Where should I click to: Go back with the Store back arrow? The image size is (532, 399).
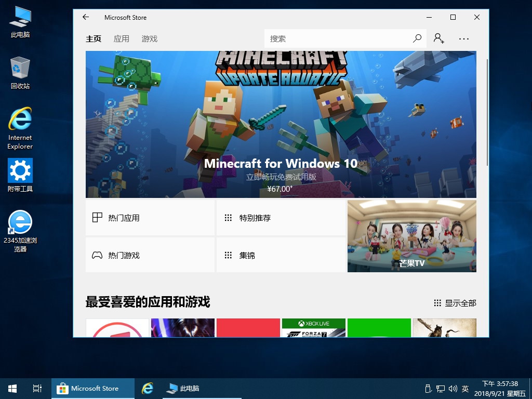coord(86,17)
